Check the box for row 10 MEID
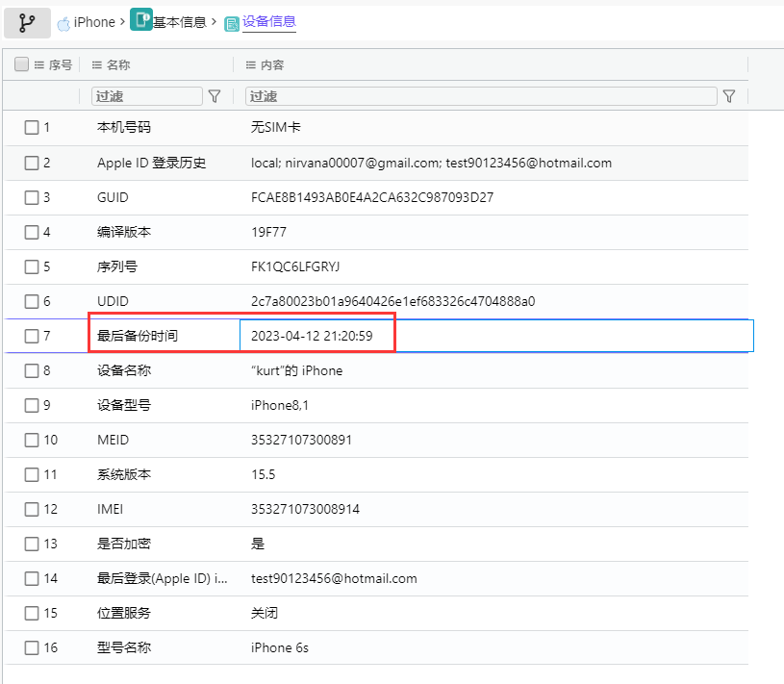This screenshot has width=784, height=684. (32, 440)
